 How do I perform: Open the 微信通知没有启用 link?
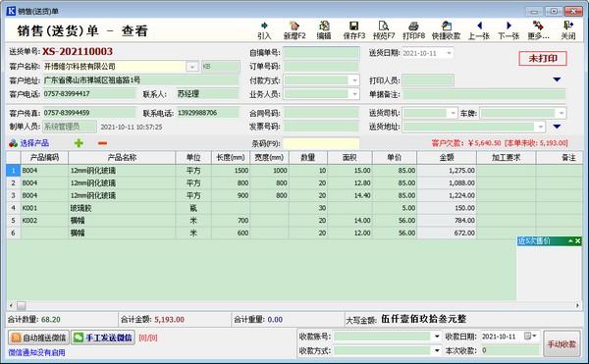(x=37, y=352)
